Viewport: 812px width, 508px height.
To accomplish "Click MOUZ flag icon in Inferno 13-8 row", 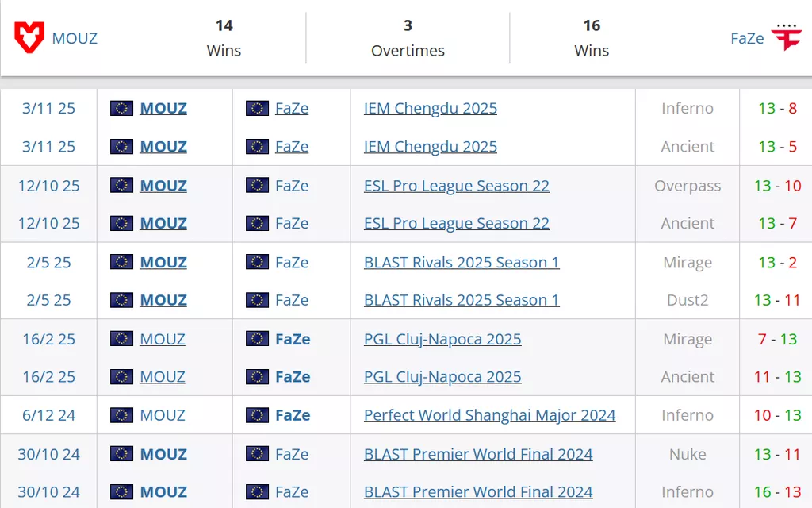I will click(x=121, y=108).
